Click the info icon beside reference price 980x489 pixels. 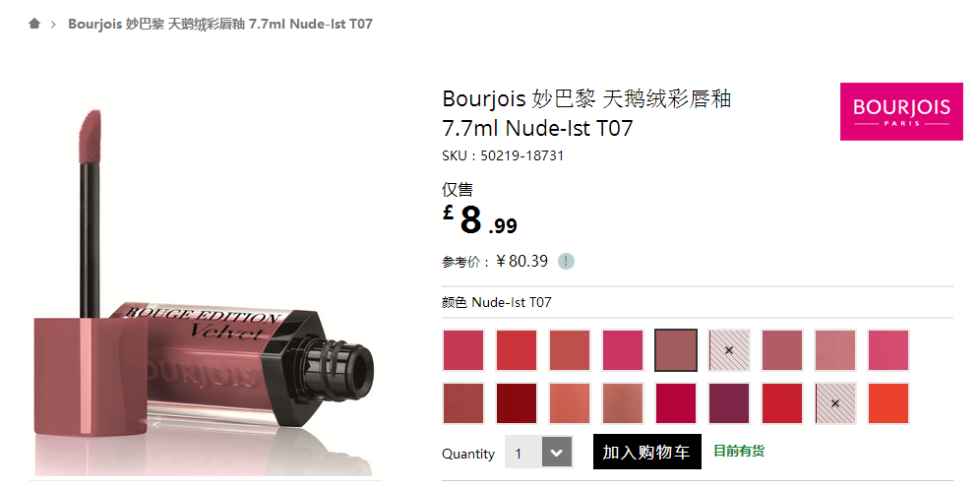click(566, 262)
